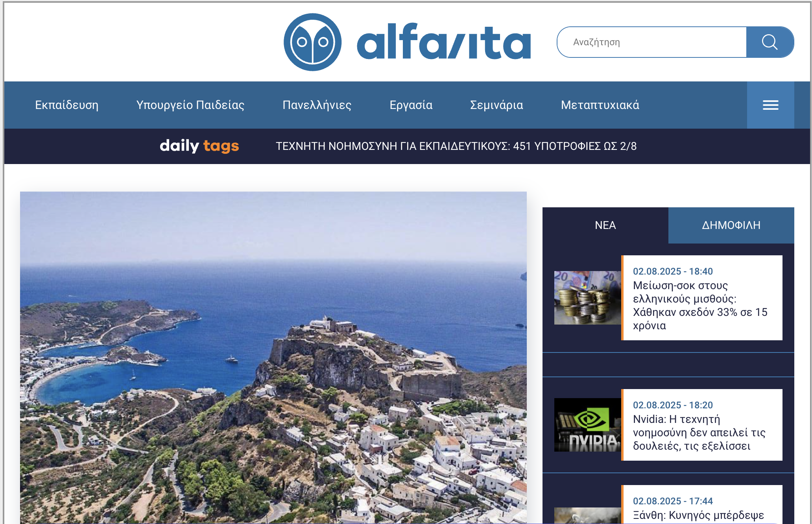The width and height of the screenshot is (812, 524).
Task: Click the magnifying glass search icon
Action: 770,42
